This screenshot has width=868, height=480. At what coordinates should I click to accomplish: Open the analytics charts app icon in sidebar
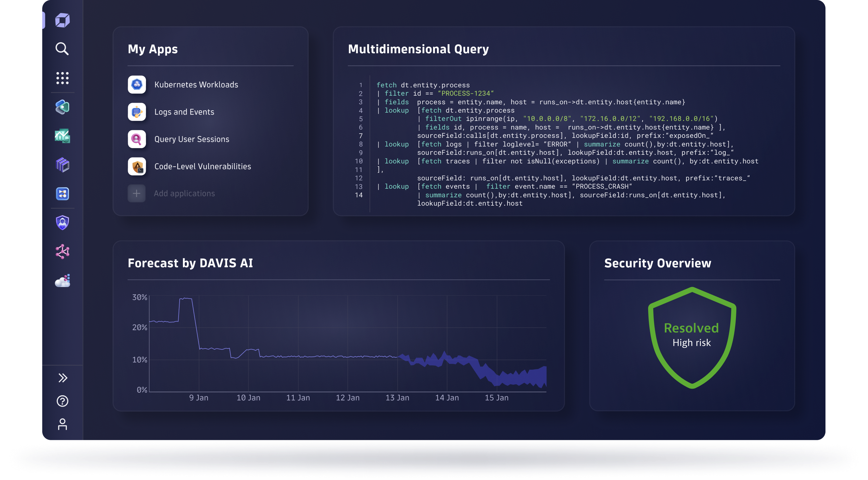[x=62, y=137]
